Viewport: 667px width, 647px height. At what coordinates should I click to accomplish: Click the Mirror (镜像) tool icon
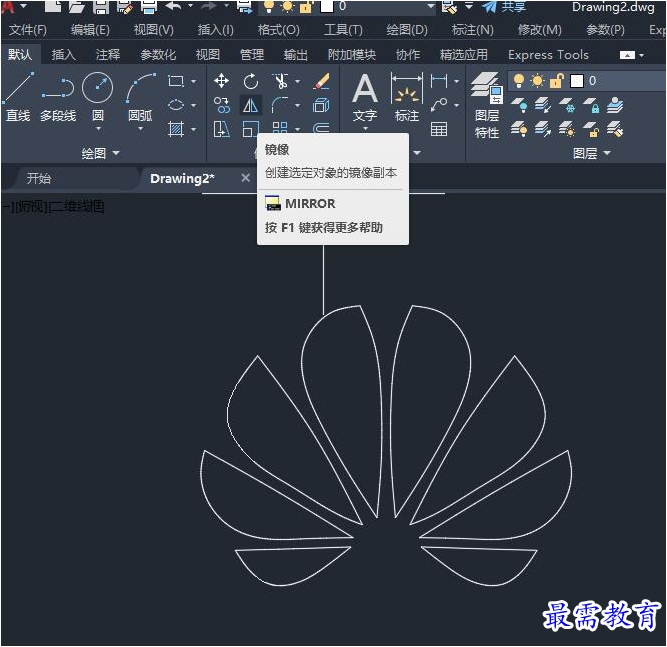pyautogui.click(x=251, y=105)
